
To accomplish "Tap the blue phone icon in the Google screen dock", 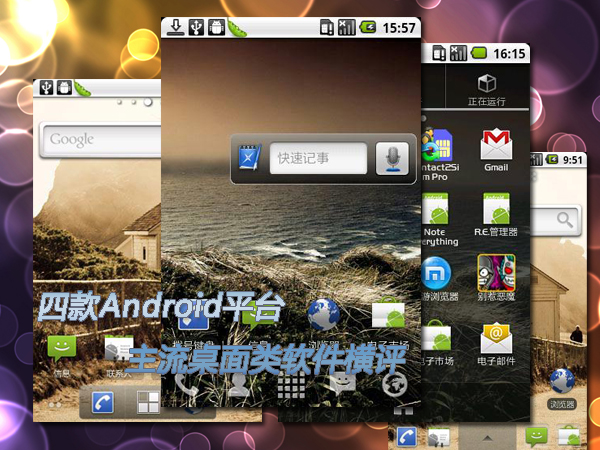I will point(103,403).
